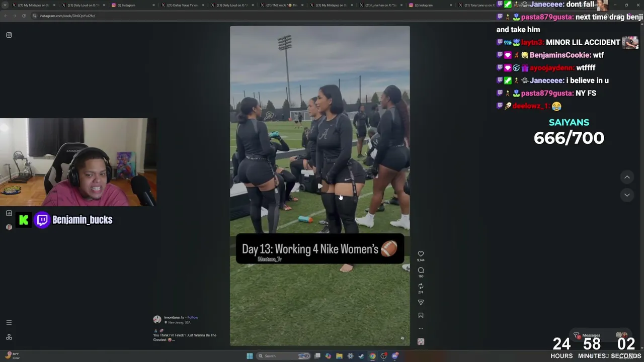Image resolution: width=644 pixels, height=362 pixels.
Task: Click the taskbar Search box
Action: (284, 356)
